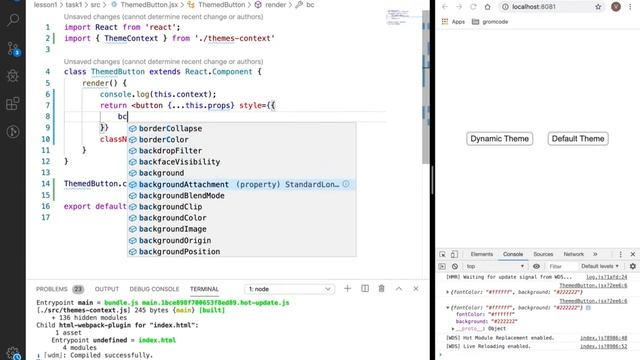The height and width of the screenshot is (360, 640).
Task: Open the console settings gear
Action: coord(633,266)
